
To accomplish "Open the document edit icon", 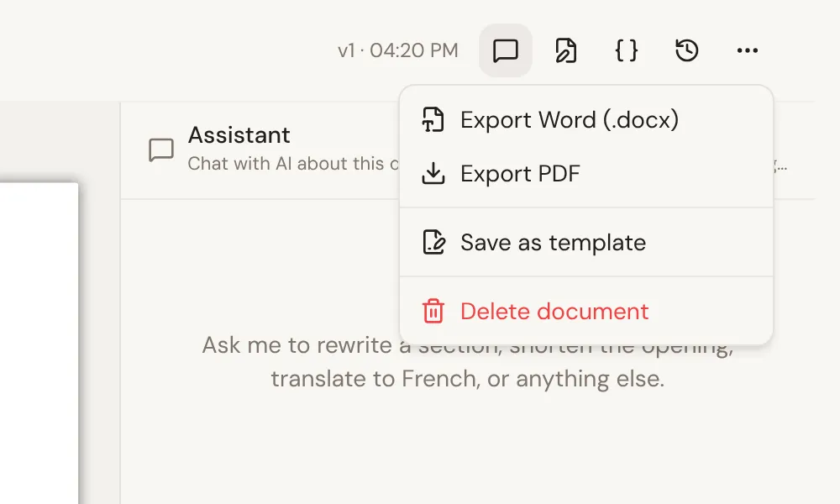I will coord(565,50).
